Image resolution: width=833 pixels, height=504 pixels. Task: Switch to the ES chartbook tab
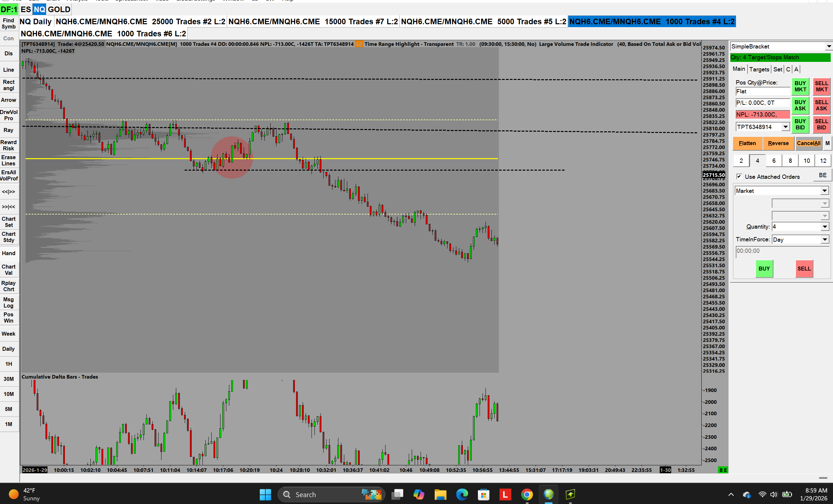[x=26, y=9]
